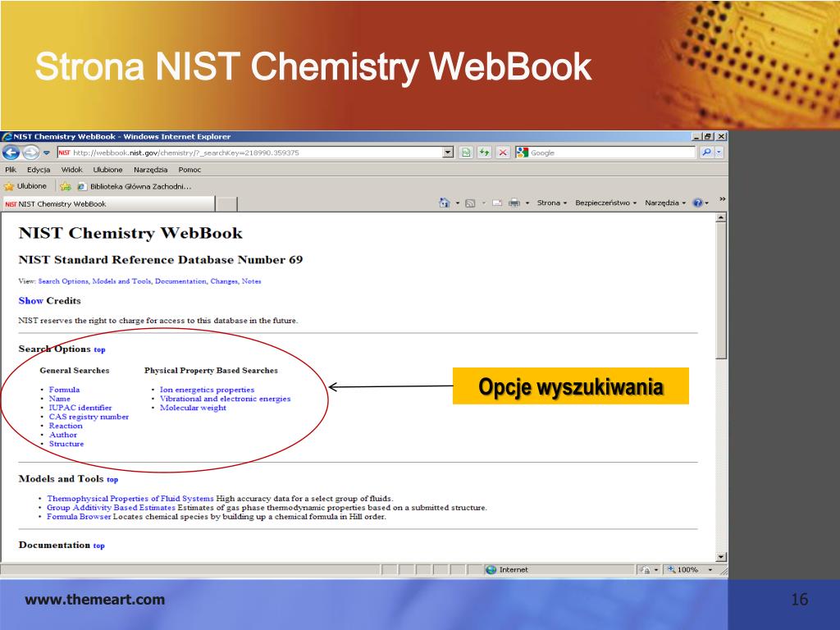Open the Pomoc menu

pos(189,170)
